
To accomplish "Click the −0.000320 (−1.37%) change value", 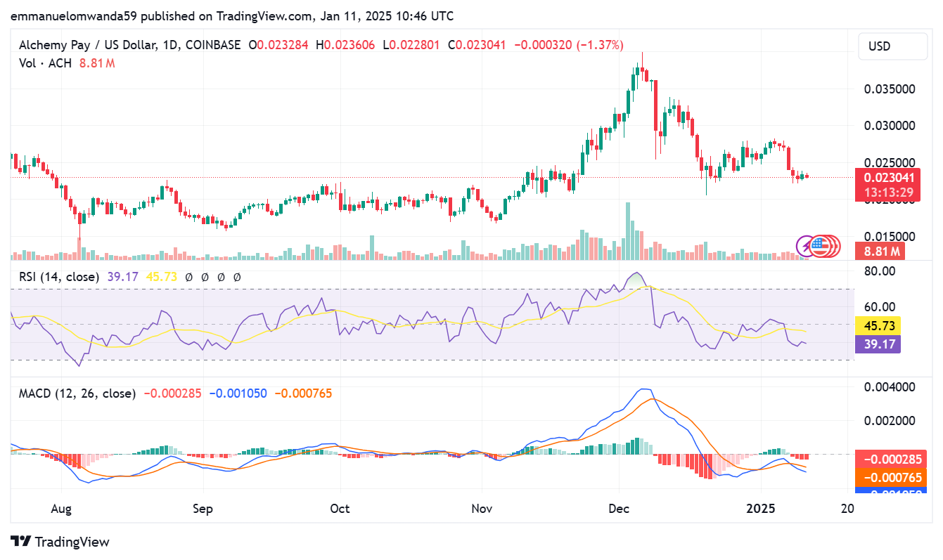I will click(x=569, y=45).
